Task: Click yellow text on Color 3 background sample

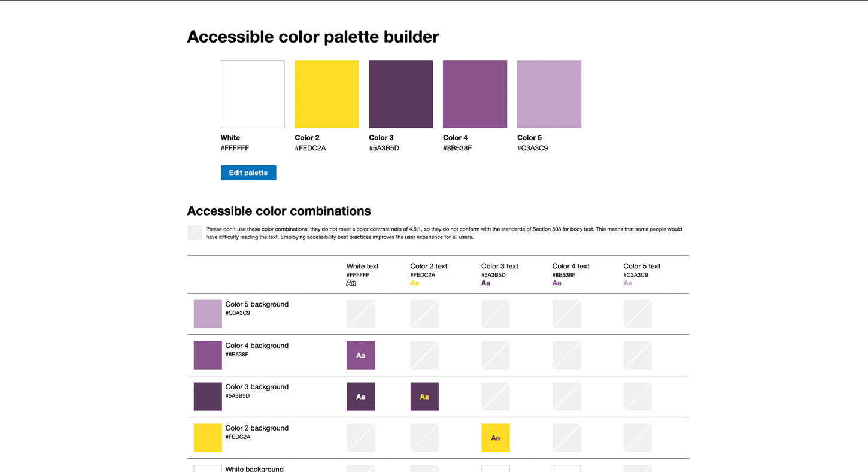Action: pyautogui.click(x=424, y=397)
